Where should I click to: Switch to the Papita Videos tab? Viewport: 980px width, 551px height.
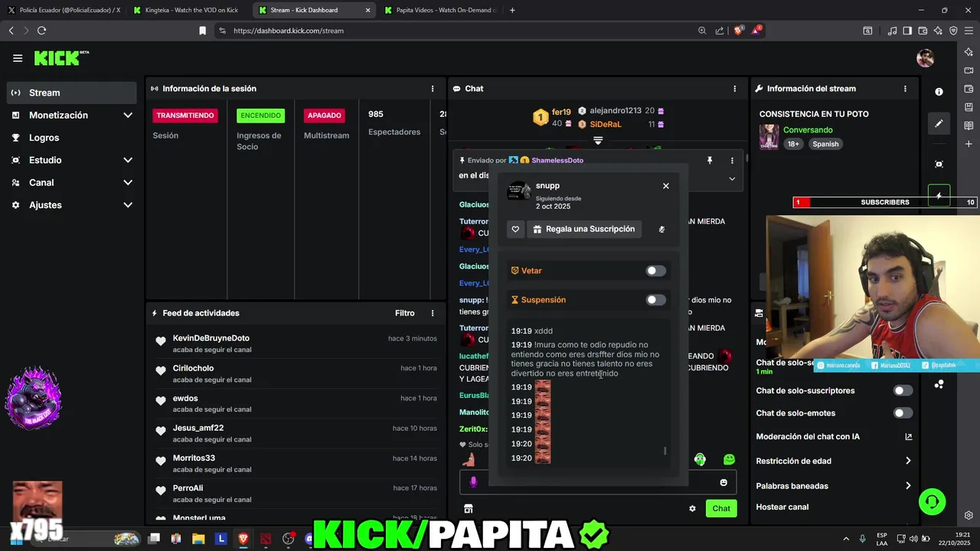pyautogui.click(x=440, y=10)
